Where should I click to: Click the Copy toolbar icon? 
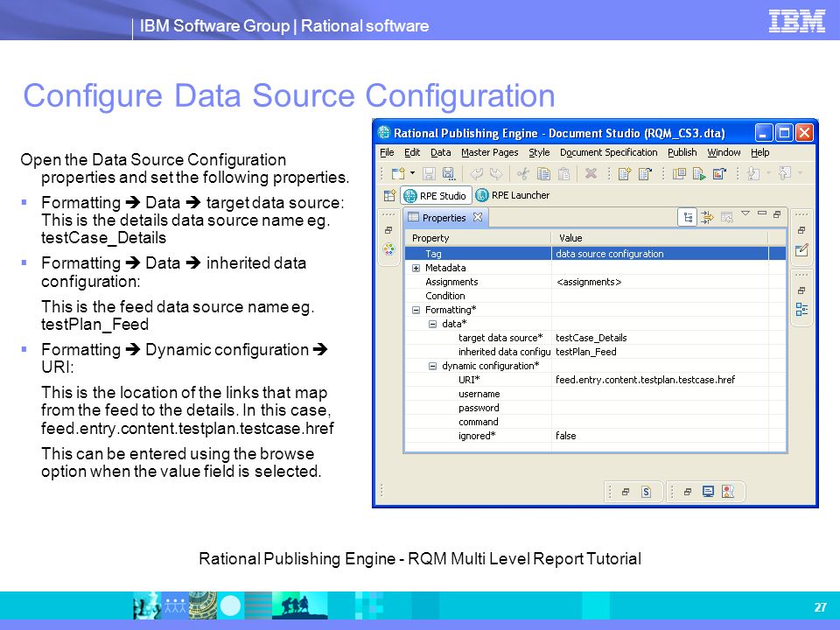pos(543,173)
